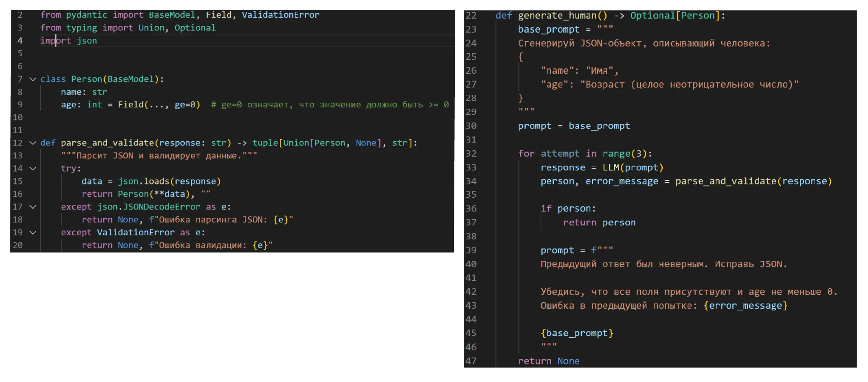
Task: Click generate_human function name
Action: 557,16
